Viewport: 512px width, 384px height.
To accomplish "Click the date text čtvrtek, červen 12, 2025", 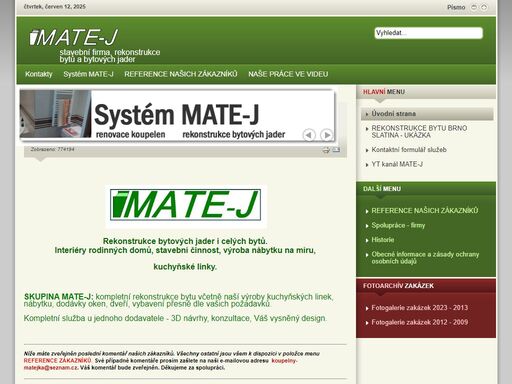I will 55,6.
